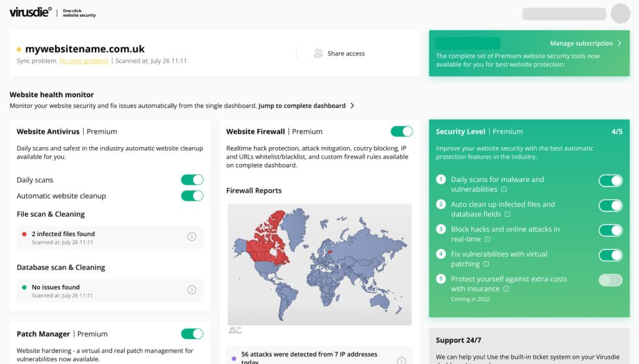Viewport: 639px width, 364px height.
Task: Open info icon for Protect yourself with insurance
Action: (506, 289)
